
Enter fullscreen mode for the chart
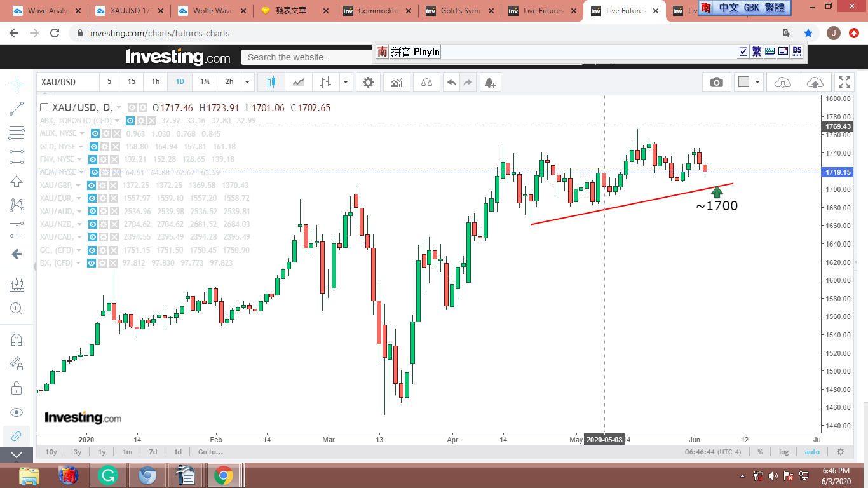coord(844,82)
